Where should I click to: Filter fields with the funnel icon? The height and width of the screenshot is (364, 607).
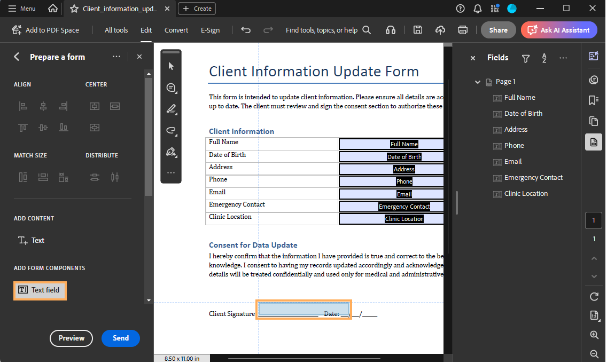pos(526,58)
